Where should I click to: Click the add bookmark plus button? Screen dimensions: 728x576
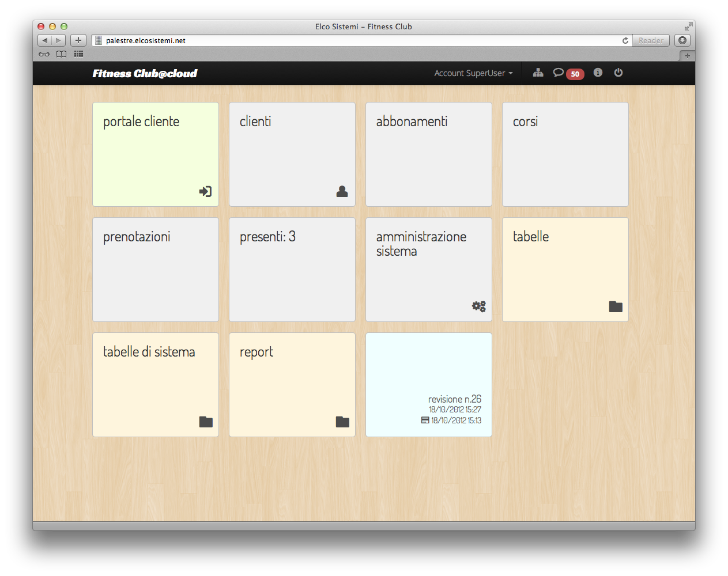point(78,40)
